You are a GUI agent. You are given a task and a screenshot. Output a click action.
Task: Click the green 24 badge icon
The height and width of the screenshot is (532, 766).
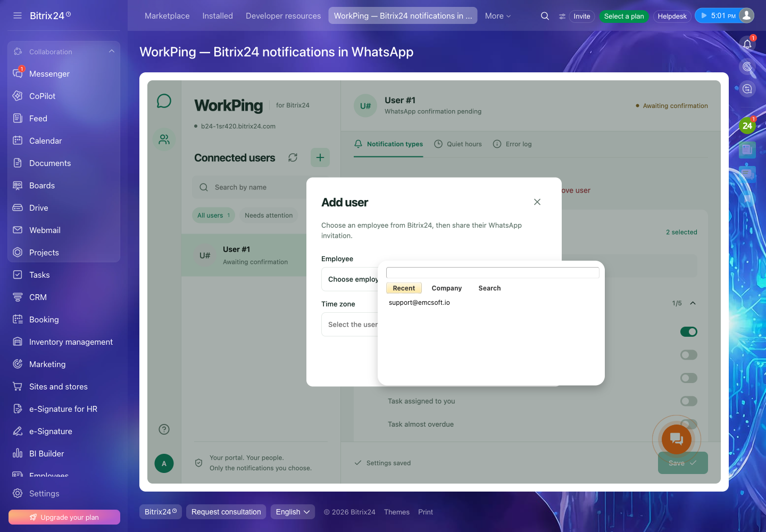pos(747,126)
